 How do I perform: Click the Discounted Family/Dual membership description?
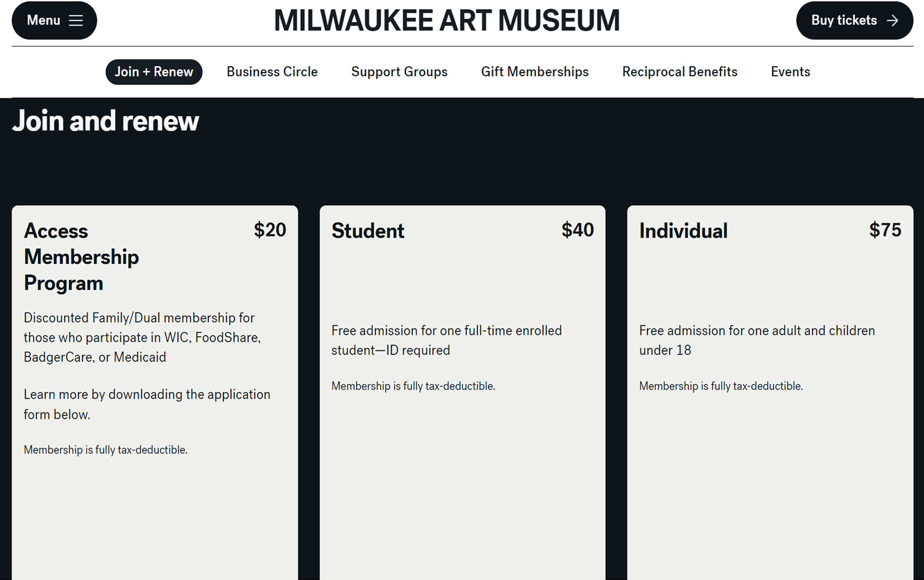[142, 337]
